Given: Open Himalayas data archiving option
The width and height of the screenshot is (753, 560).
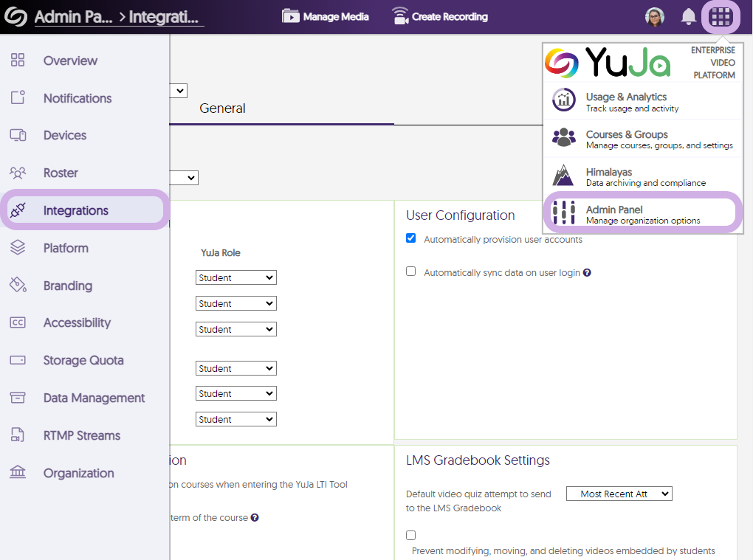Looking at the screenshot, I should click(x=609, y=177).
